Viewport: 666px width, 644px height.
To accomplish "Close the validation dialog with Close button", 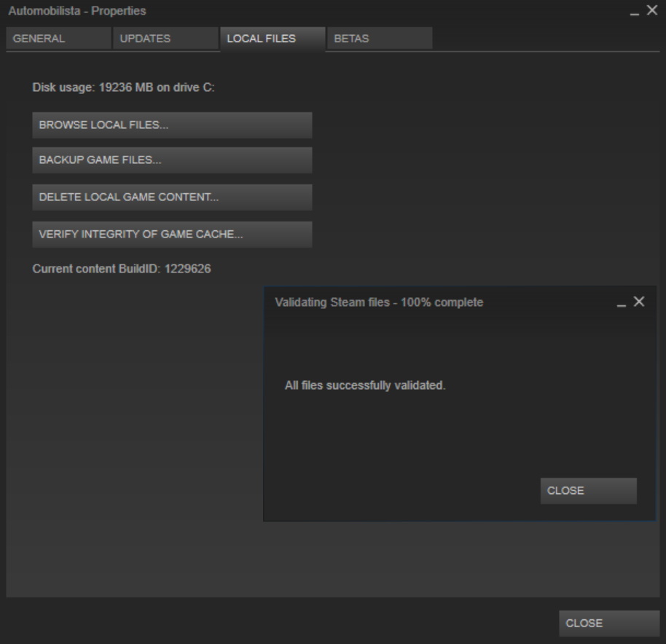I will pos(588,491).
